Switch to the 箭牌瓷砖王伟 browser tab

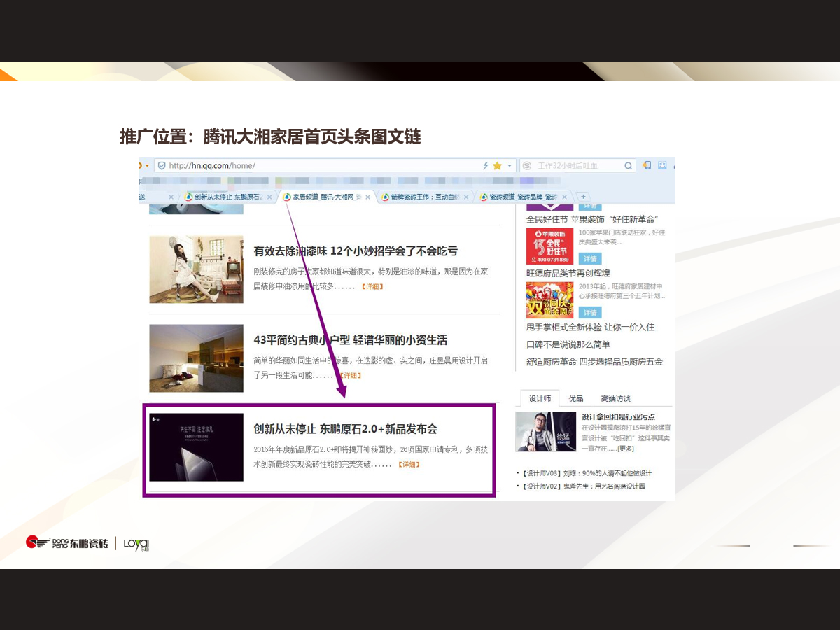pos(425,197)
